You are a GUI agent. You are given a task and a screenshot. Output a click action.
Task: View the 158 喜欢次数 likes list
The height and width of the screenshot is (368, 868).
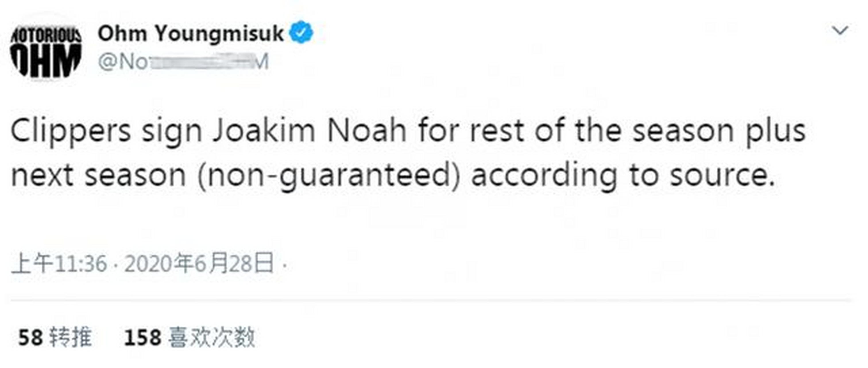click(x=189, y=337)
